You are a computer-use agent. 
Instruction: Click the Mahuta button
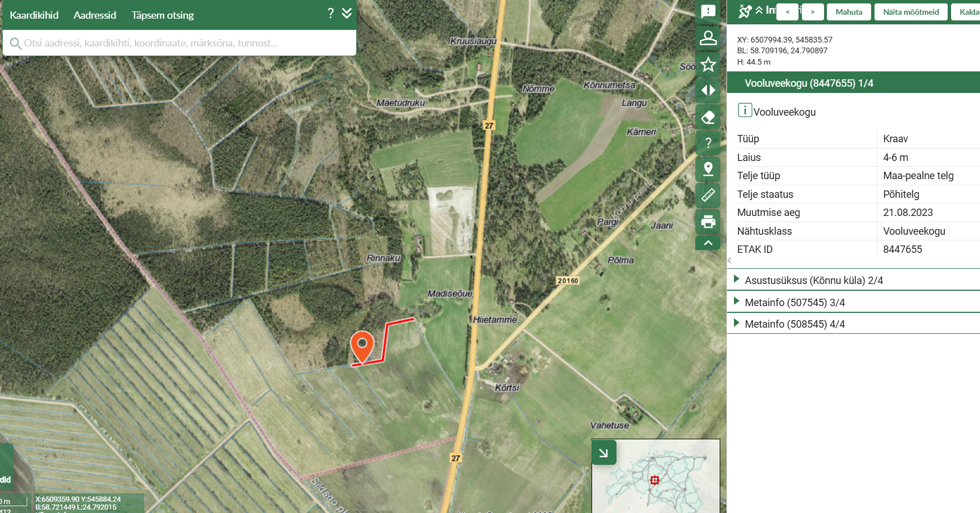848,12
